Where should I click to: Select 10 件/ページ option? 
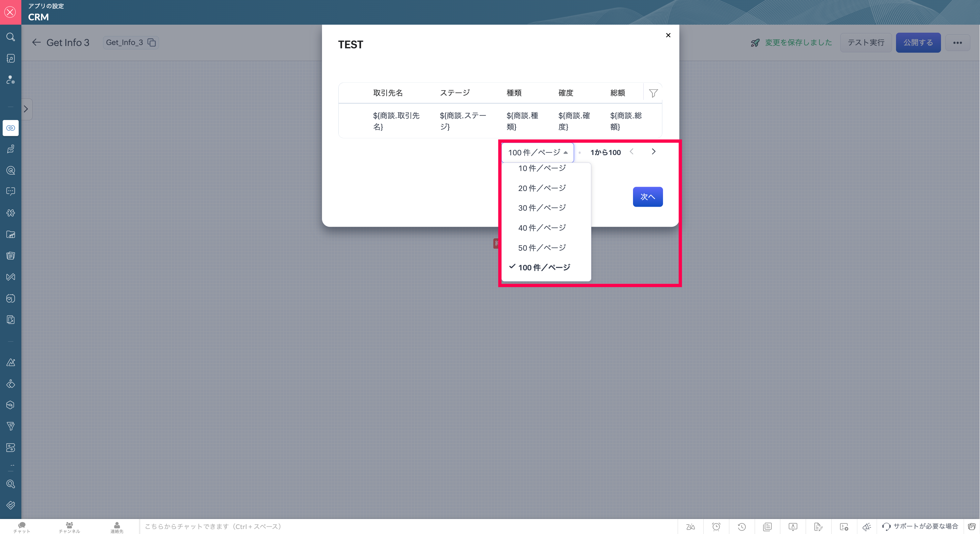pos(542,168)
